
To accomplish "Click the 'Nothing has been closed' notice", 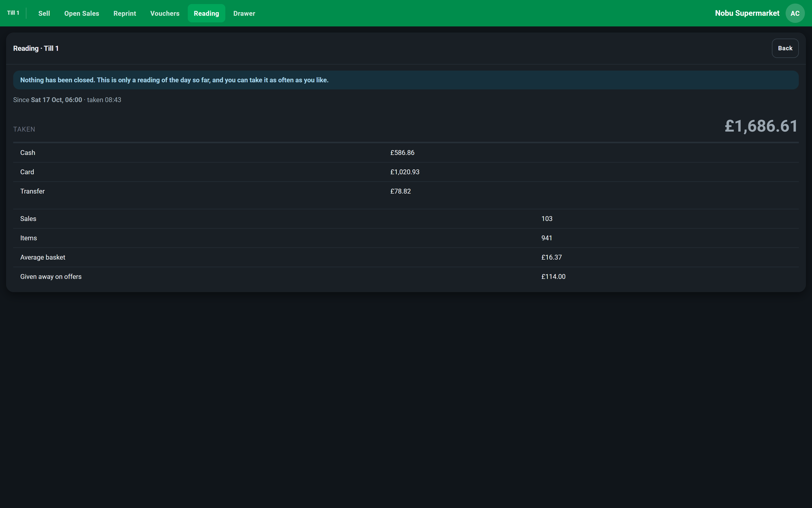I will click(406, 80).
